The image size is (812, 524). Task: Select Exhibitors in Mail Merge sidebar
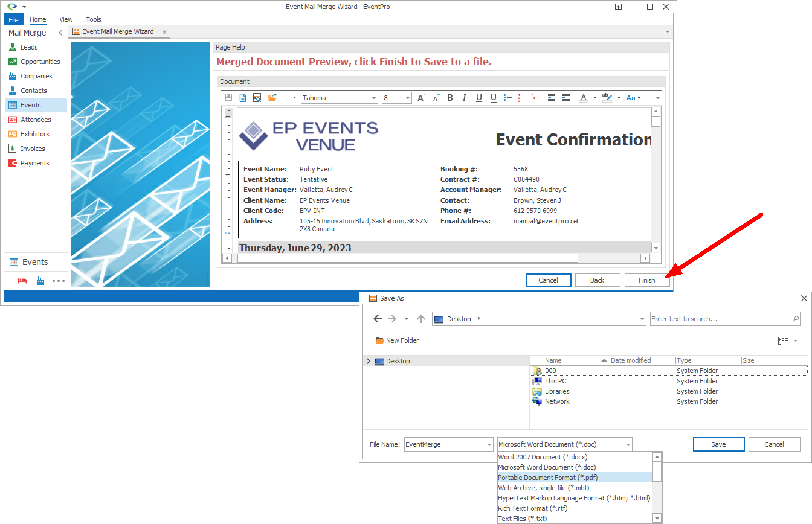[x=36, y=134]
